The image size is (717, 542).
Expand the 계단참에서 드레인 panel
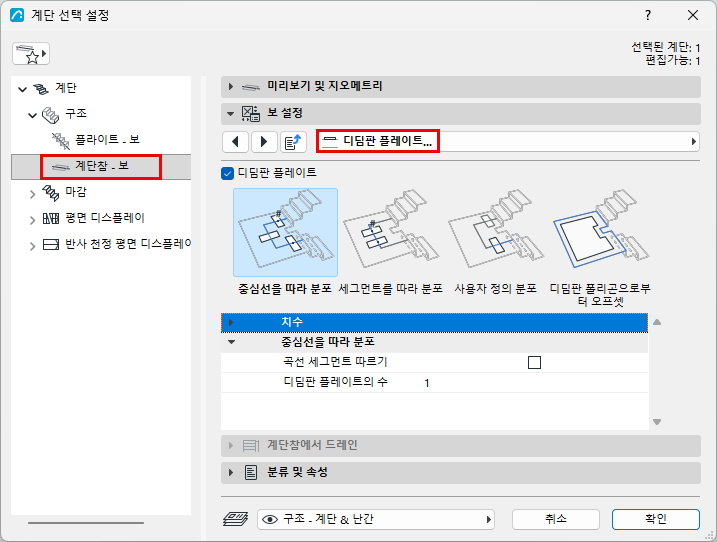[x=230, y=445]
